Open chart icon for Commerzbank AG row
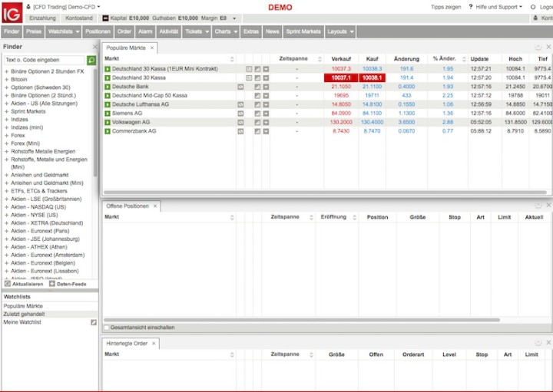 [257, 131]
